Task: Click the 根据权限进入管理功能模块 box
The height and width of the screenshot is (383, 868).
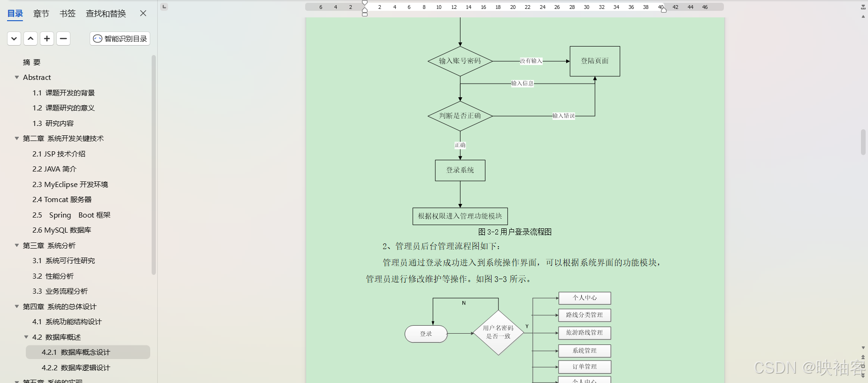Action: [460, 216]
